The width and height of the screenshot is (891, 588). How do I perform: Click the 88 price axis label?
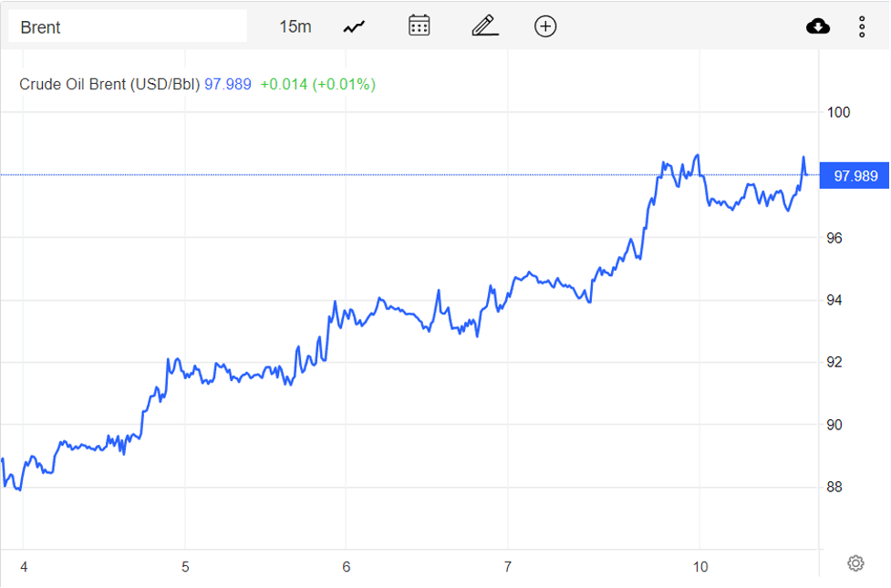coord(835,487)
